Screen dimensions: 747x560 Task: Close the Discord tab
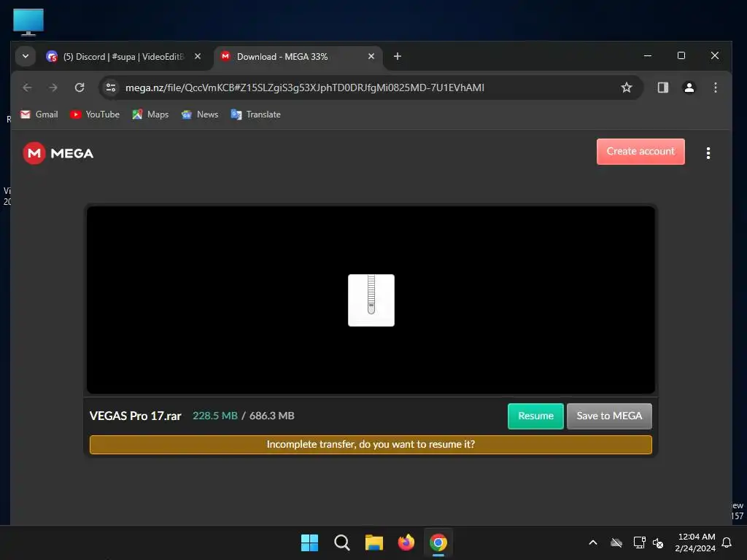coord(197,56)
